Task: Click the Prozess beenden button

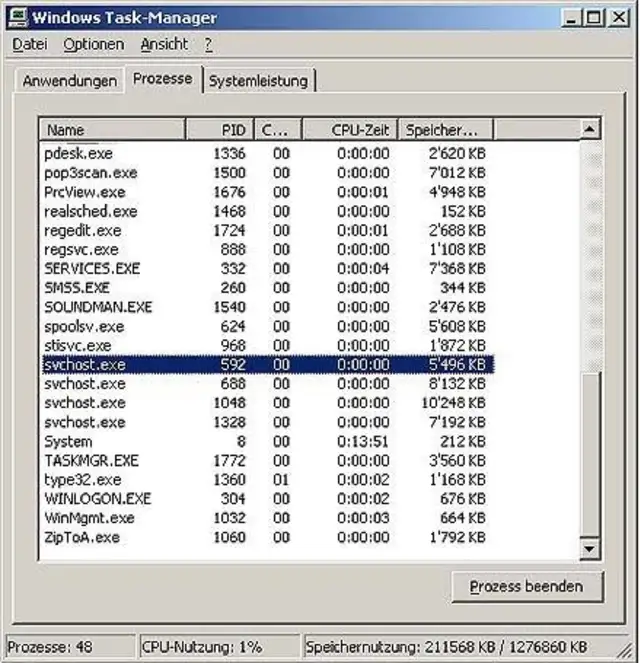Action: click(527, 586)
